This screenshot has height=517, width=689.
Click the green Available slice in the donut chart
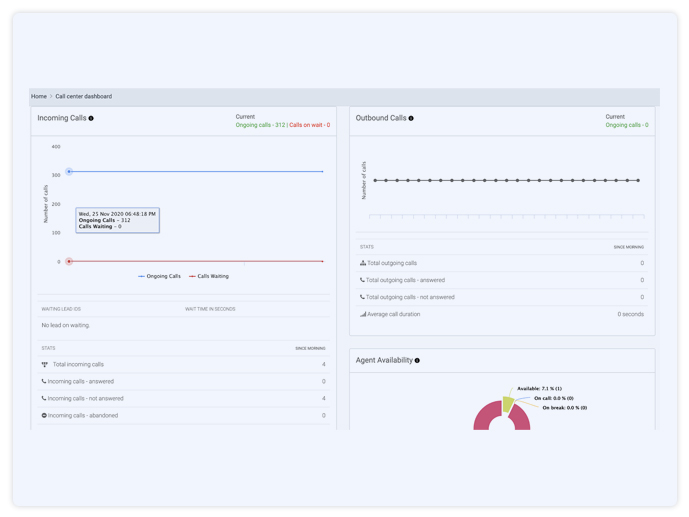(x=508, y=404)
